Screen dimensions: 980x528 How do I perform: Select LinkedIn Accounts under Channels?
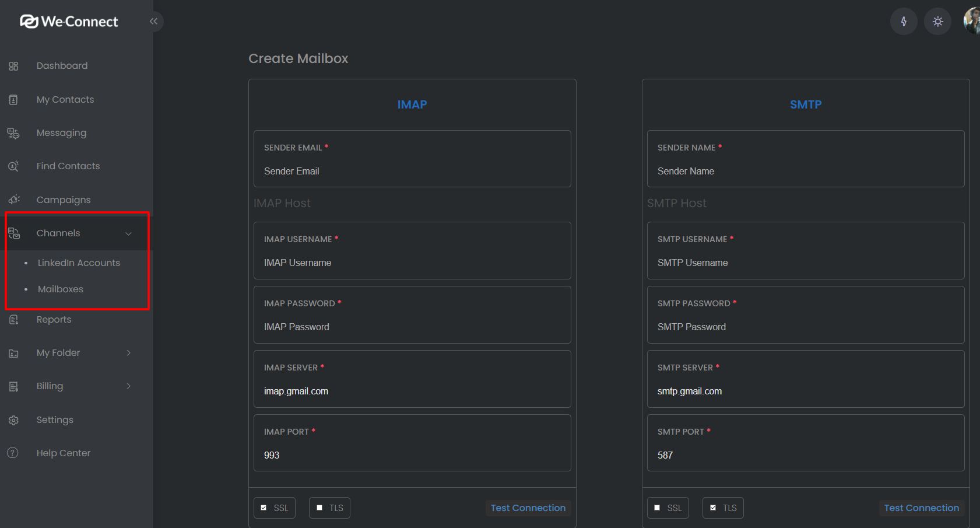point(79,263)
